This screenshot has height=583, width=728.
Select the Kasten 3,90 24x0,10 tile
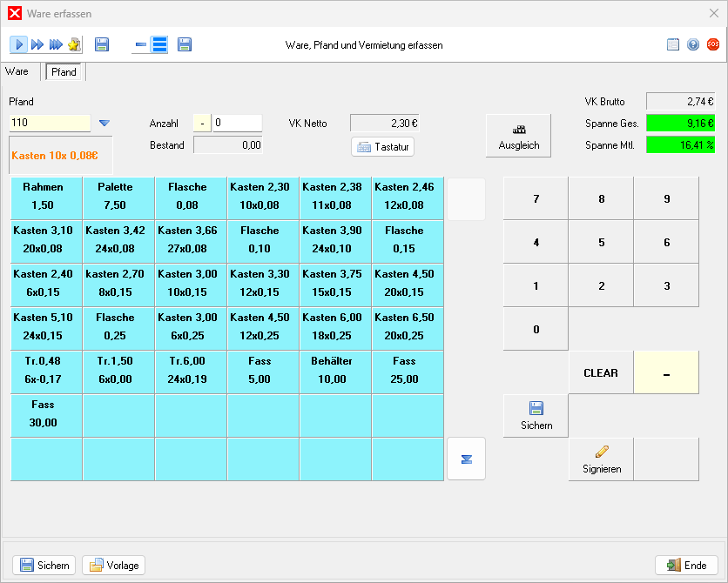(335, 238)
